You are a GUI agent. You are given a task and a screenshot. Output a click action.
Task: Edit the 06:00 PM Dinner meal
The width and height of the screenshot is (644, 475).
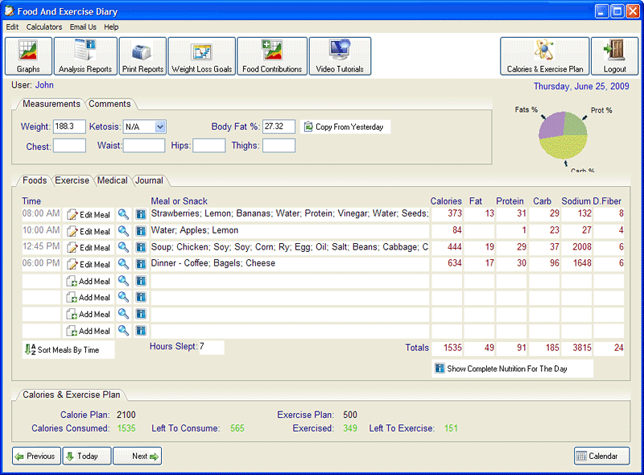88,264
